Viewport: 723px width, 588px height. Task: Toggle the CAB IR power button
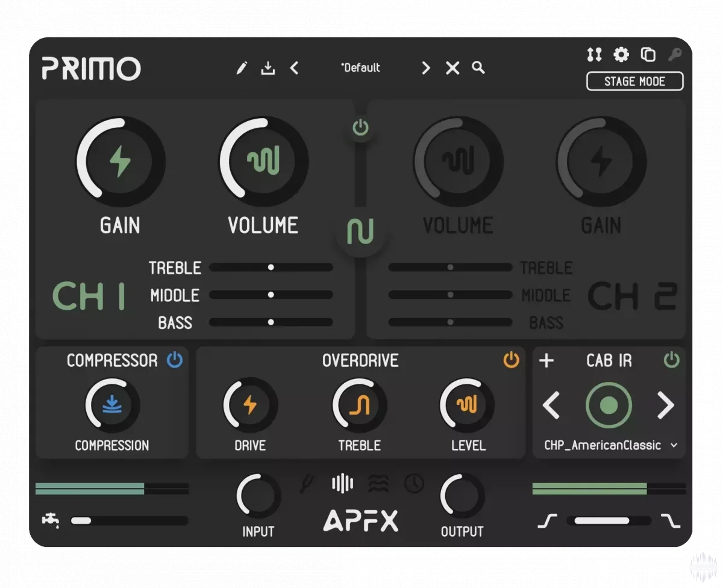point(671,360)
